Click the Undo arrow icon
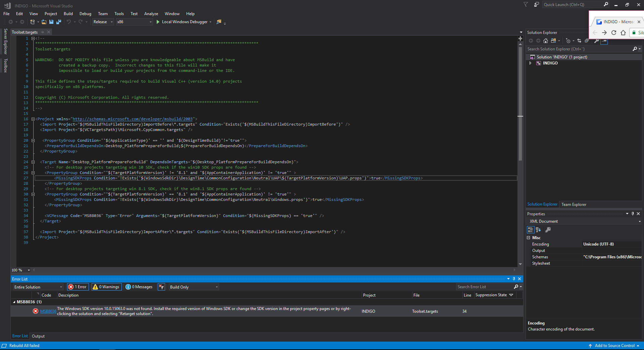Viewport: 644px width, 350px height. click(x=69, y=22)
